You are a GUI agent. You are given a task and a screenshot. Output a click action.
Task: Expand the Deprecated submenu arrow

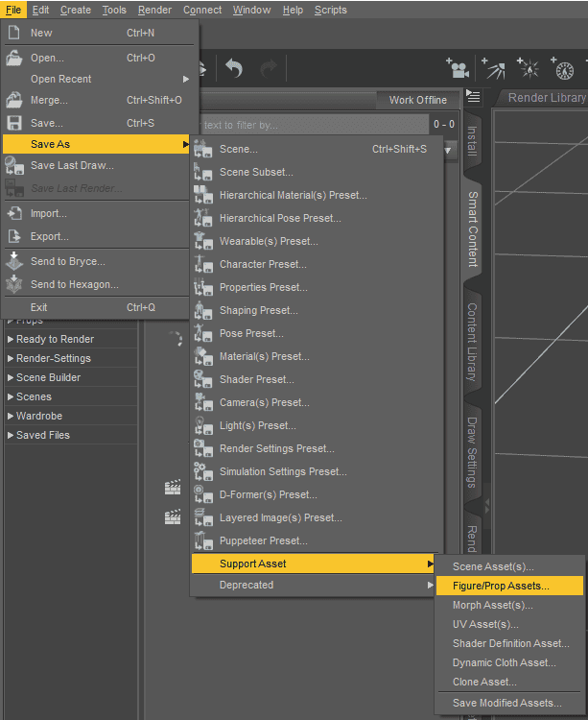tap(431, 585)
